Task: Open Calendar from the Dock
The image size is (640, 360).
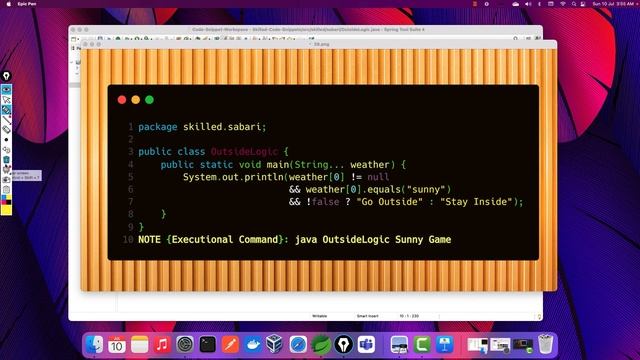Action: tap(117, 345)
